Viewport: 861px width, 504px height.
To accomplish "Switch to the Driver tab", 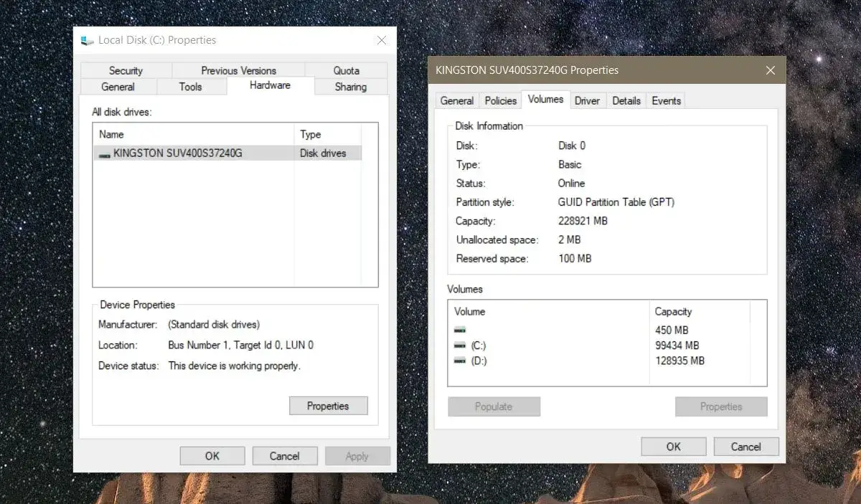I will click(588, 100).
